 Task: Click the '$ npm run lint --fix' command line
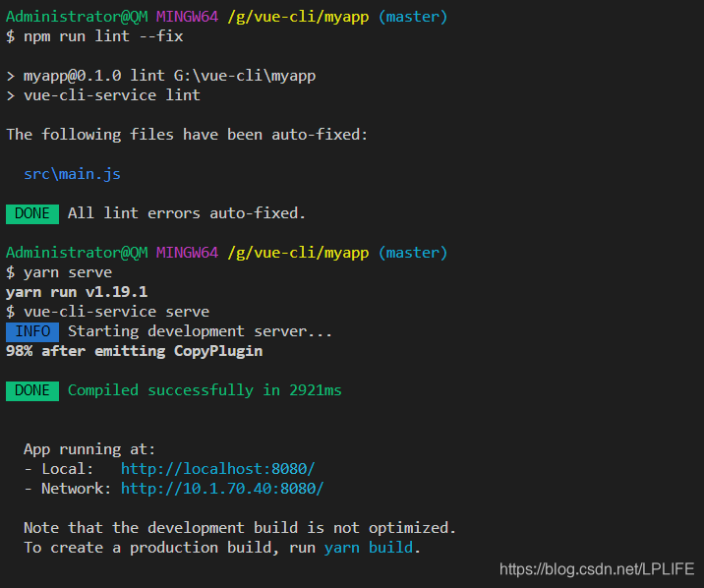(94, 36)
